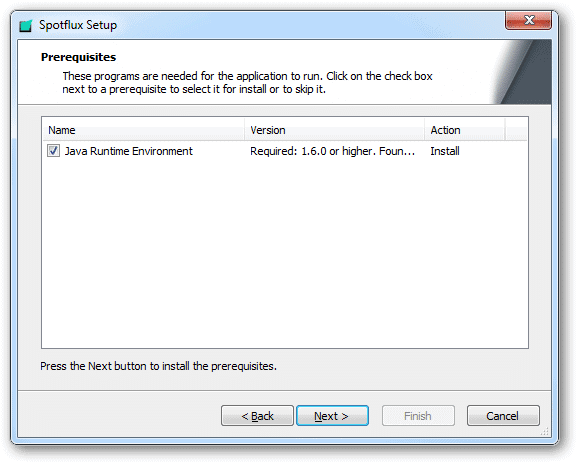The height and width of the screenshot is (463, 577).
Task: Cancel the Spotflux setup
Action: 503,416
